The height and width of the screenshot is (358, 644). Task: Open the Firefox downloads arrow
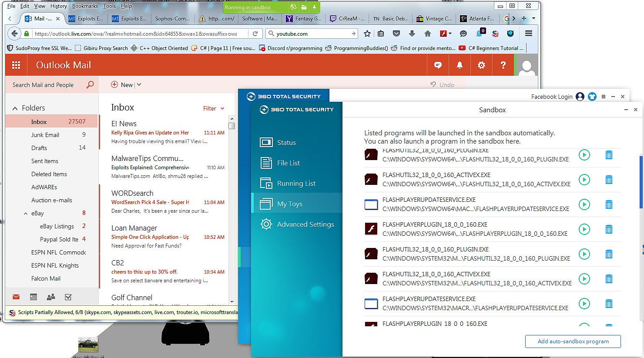pyautogui.click(x=412, y=33)
